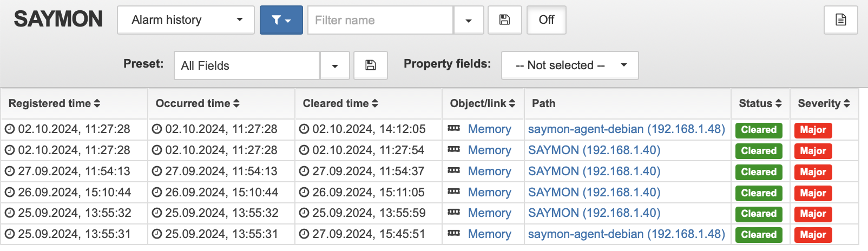Toggle the Off button
Image resolution: width=868 pixels, height=251 pixels.
point(547,20)
